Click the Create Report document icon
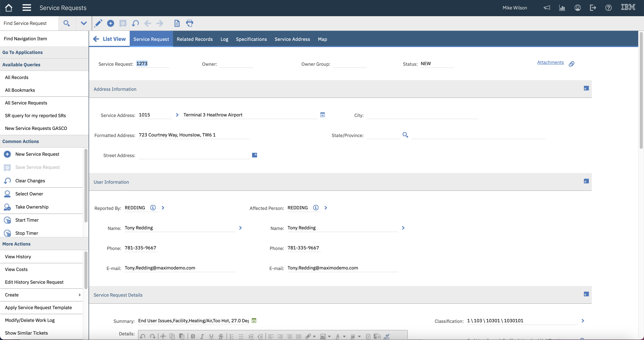 click(177, 23)
